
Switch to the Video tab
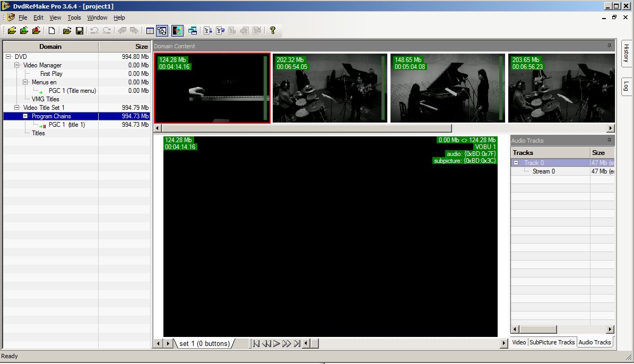pyautogui.click(x=519, y=342)
